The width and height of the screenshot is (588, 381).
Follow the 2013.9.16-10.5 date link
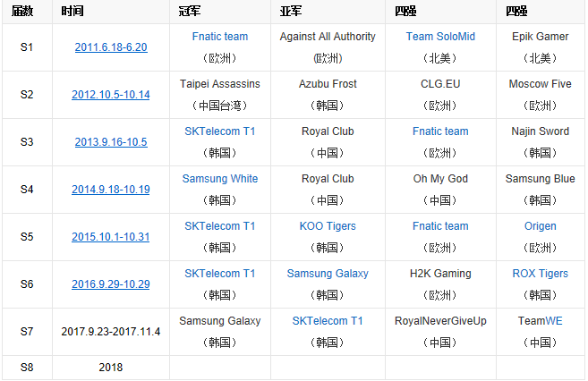coord(111,142)
